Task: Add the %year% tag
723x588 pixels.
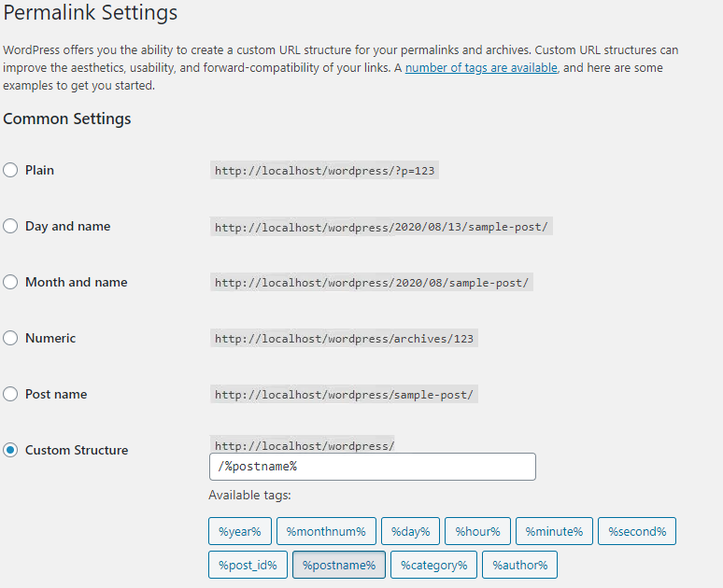Action: (240, 531)
